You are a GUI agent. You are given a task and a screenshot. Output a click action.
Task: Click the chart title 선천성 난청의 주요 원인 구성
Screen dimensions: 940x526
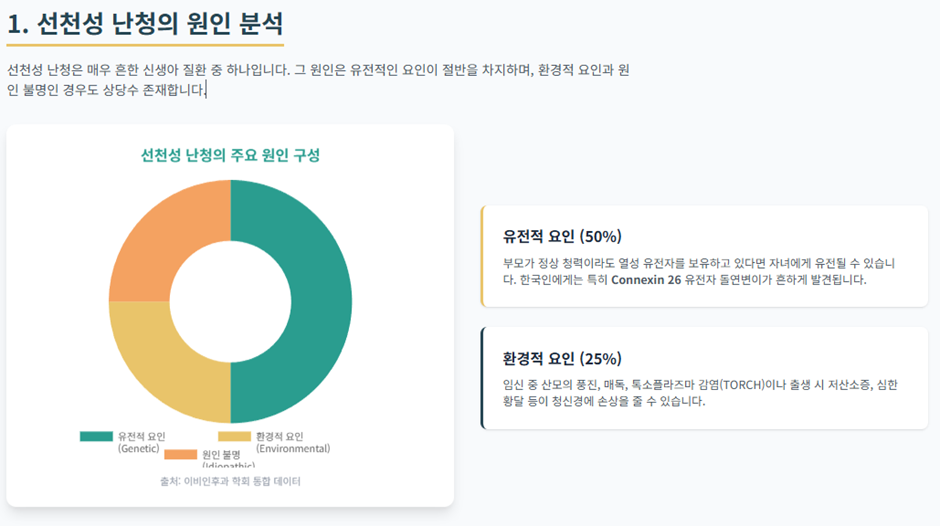click(230, 155)
